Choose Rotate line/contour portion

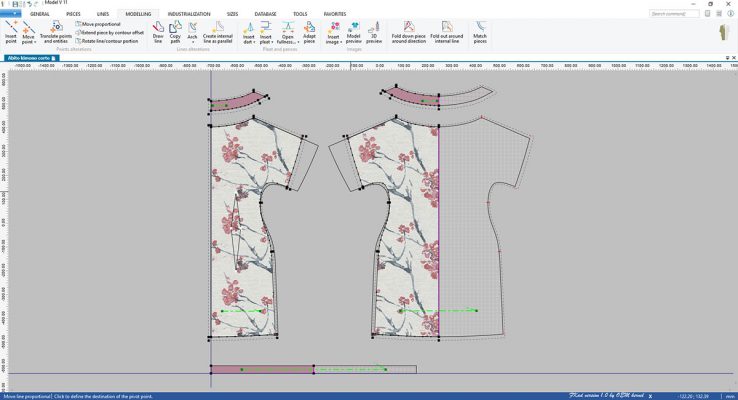click(x=107, y=41)
